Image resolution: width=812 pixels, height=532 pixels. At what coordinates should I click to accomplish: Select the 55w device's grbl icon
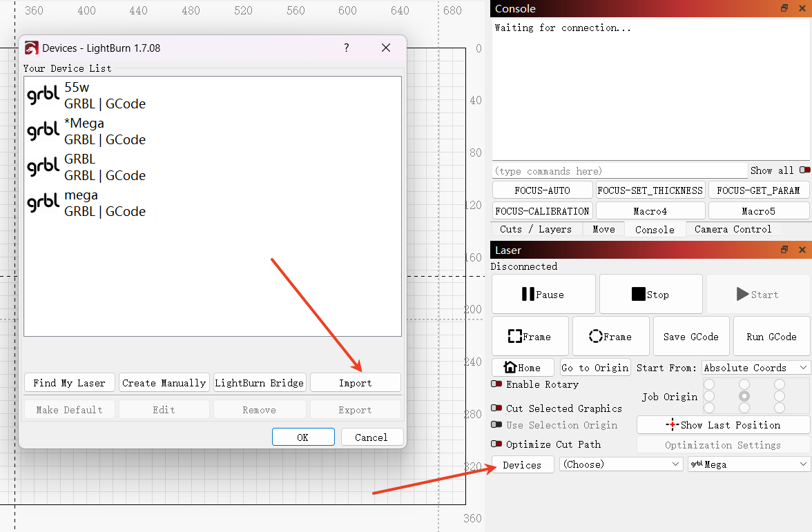pos(43,95)
